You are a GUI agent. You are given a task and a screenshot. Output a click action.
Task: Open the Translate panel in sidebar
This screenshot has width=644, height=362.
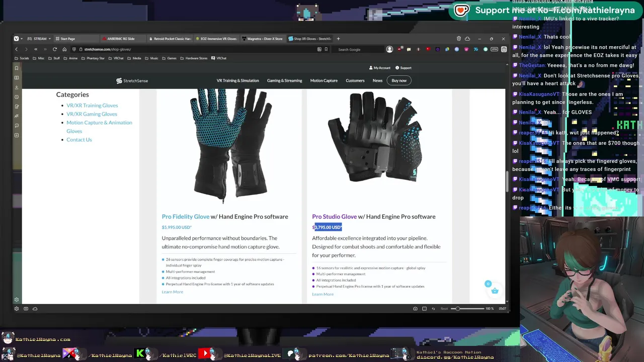tap(17, 116)
